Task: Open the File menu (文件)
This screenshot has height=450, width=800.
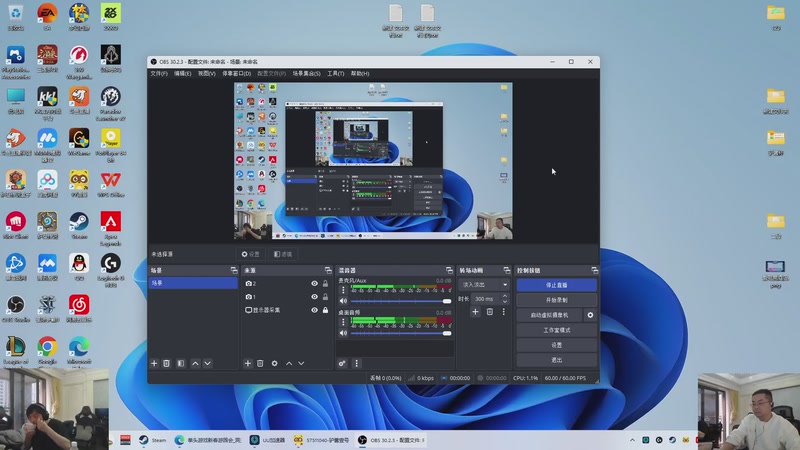Action: (159, 73)
